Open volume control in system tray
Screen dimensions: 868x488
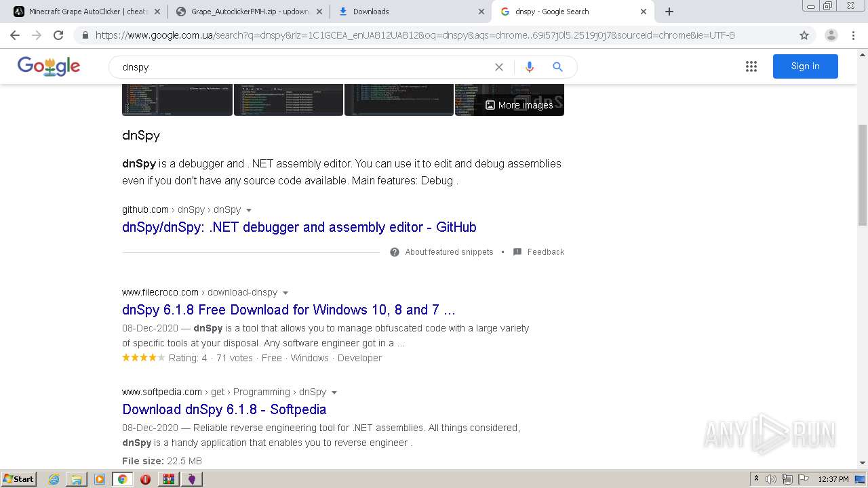point(771,479)
